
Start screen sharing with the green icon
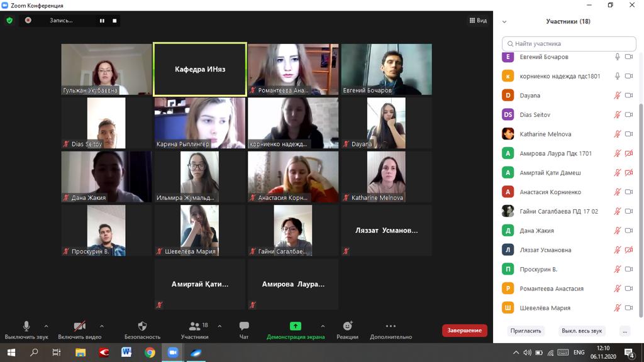(x=295, y=326)
